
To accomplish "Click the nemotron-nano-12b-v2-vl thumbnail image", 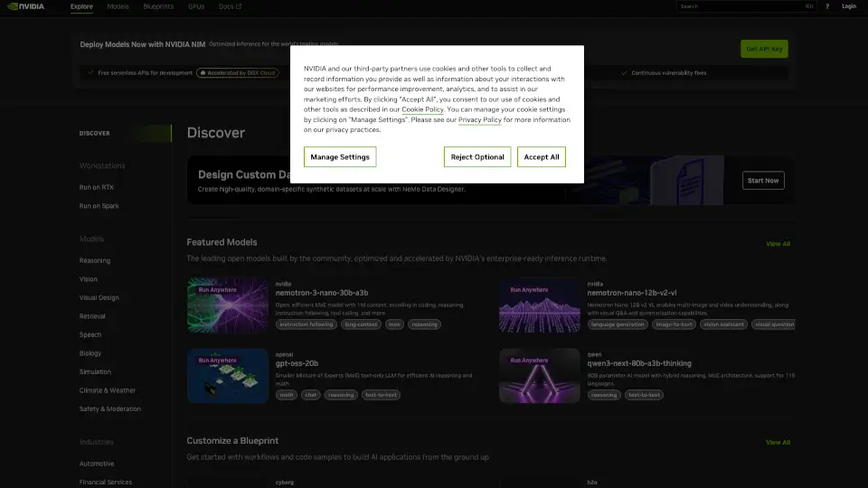I will point(541,305).
